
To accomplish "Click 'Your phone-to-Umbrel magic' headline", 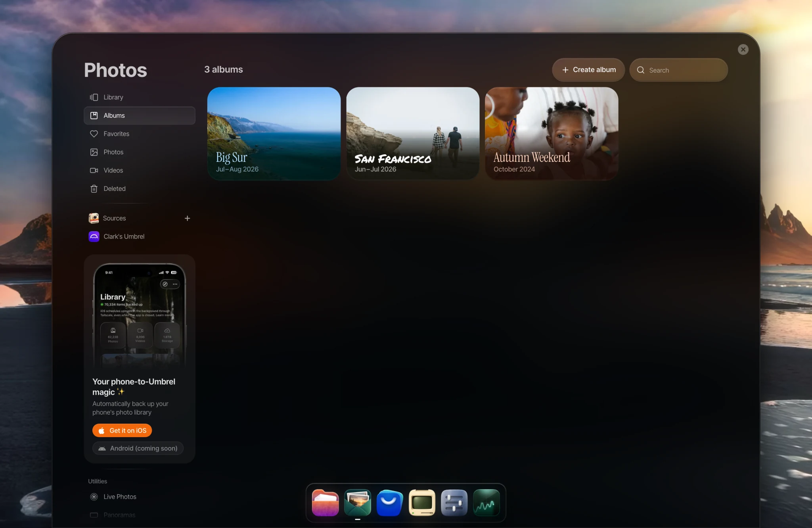I will (134, 387).
